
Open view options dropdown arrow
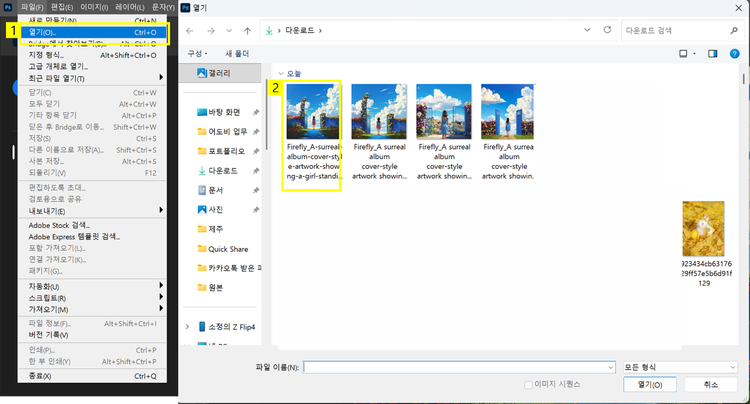click(x=695, y=54)
